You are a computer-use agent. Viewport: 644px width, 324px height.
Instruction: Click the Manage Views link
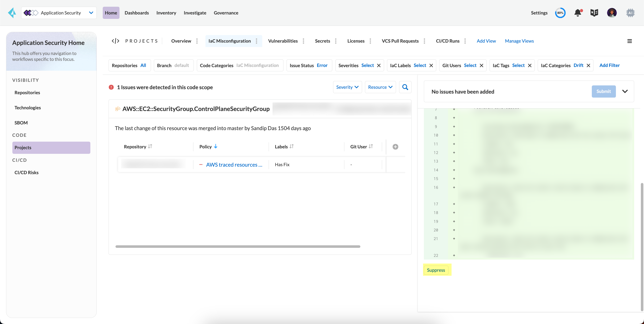[x=519, y=41]
